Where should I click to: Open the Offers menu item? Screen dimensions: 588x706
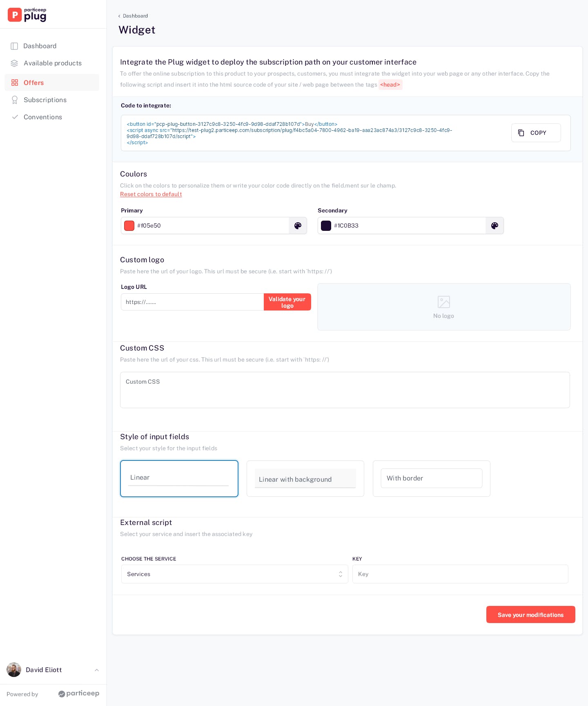point(33,83)
